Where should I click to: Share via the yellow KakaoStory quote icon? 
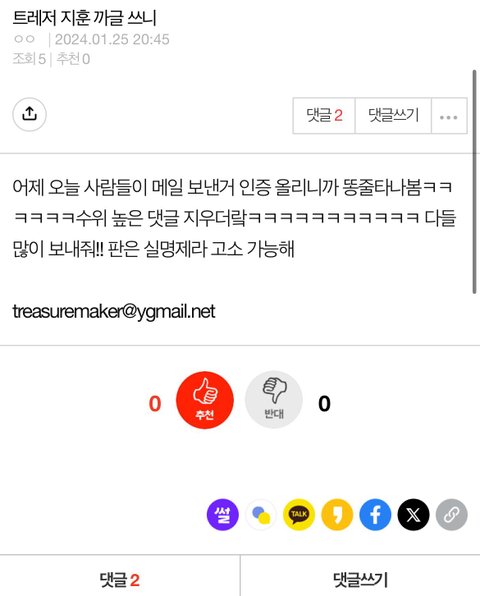(x=337, y=515)
